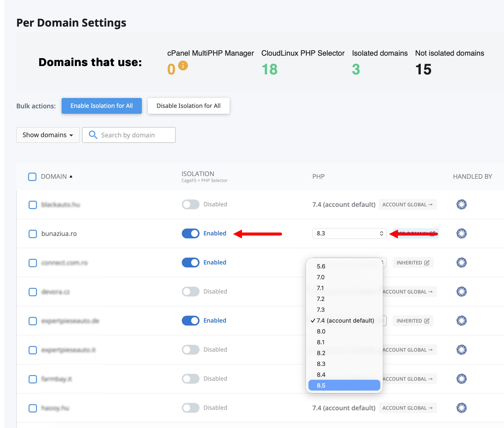Viewport: 504px width, 428px height.
Task: Pick PHP 8.5 highlighted option
Action: pos(344,385)
